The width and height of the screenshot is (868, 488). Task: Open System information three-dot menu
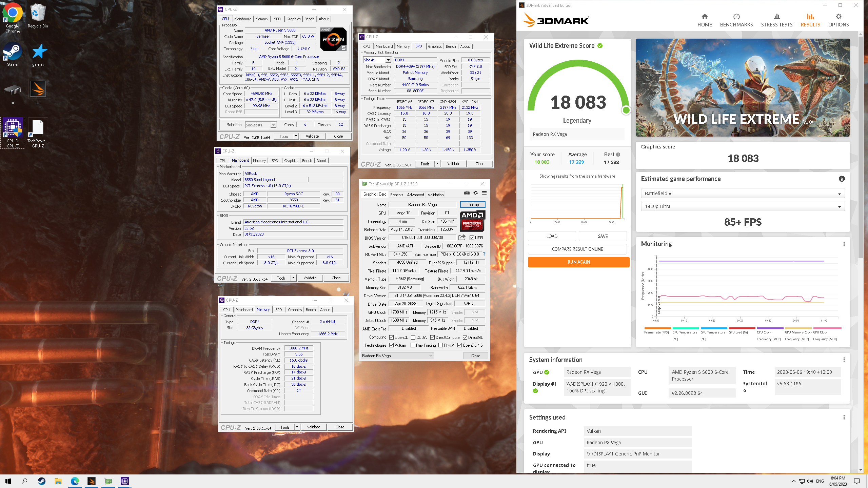pyautogui.click(x=844, y=360)
